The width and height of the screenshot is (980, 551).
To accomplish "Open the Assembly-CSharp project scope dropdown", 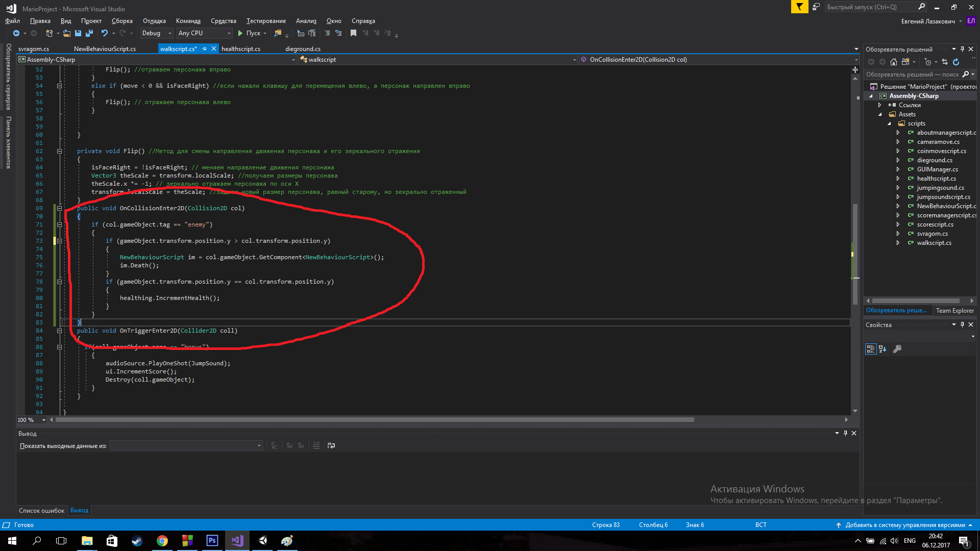I will pyautogui.click(x=157, y=60).
